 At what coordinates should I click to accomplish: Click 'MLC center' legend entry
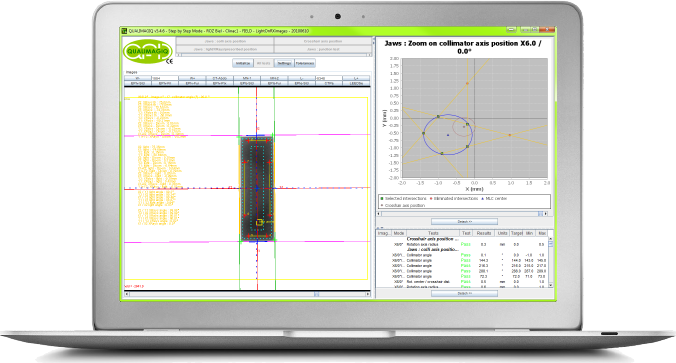(494, 199)
